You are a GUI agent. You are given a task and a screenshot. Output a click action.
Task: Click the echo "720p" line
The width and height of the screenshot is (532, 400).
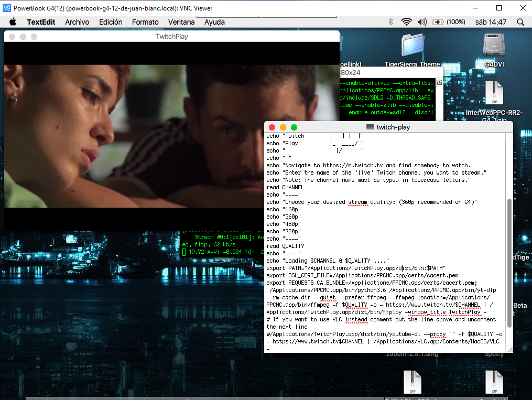coord(284,231)
